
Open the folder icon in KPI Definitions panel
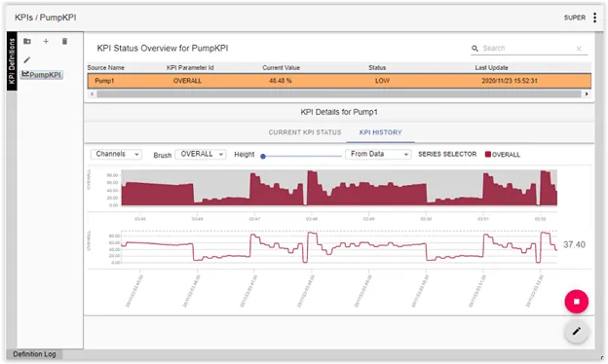(26, 41)
